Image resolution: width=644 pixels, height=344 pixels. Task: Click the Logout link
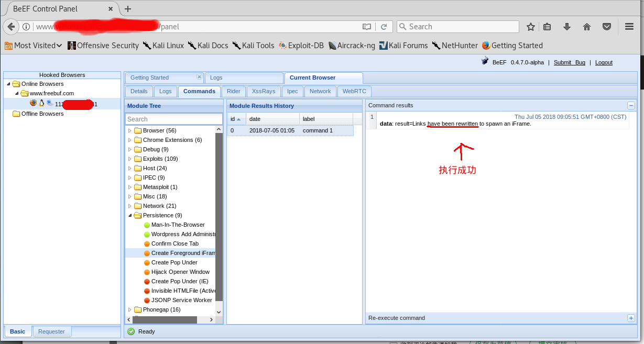click(x=604, y=62)
